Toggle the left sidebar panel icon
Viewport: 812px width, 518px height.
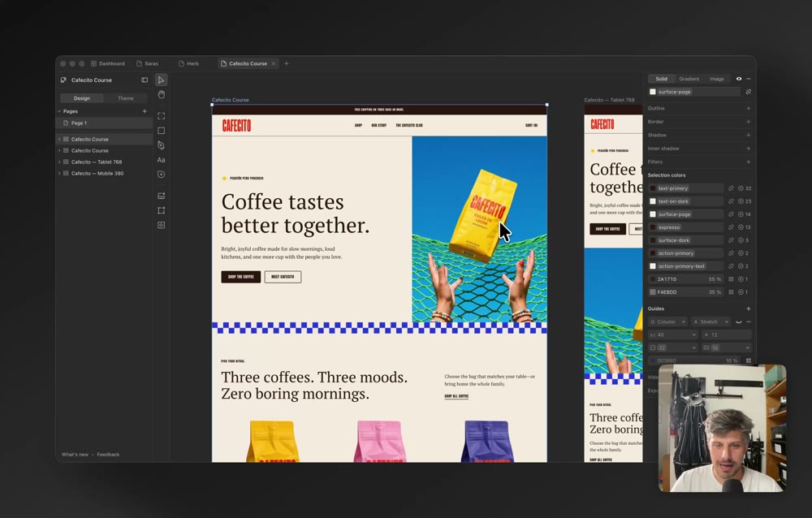coord(145,80)
